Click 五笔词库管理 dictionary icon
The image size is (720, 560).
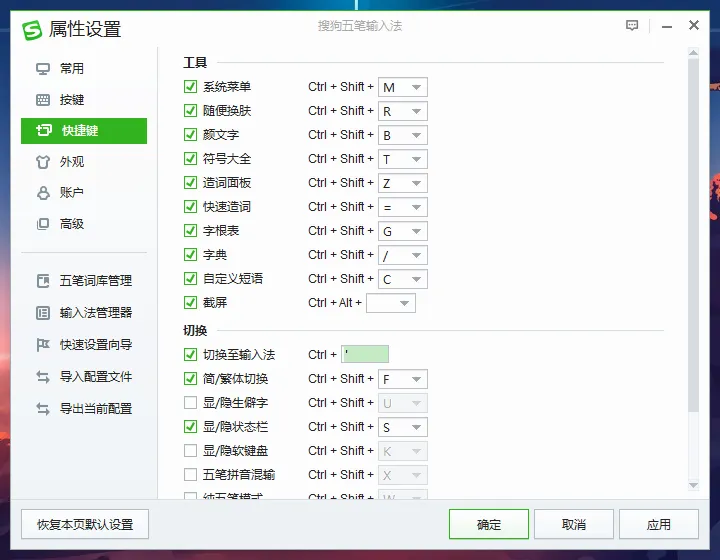pyautogui.click(x=43, y=280)
